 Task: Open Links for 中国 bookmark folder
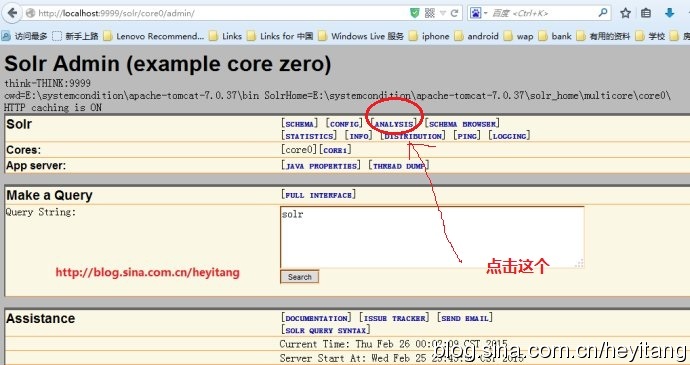click(x=280, y=36)
